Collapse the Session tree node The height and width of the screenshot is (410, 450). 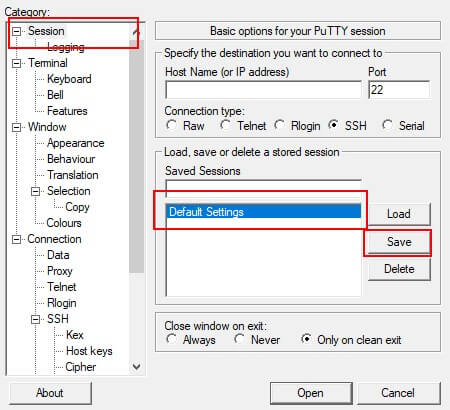[x=16, y=31]
